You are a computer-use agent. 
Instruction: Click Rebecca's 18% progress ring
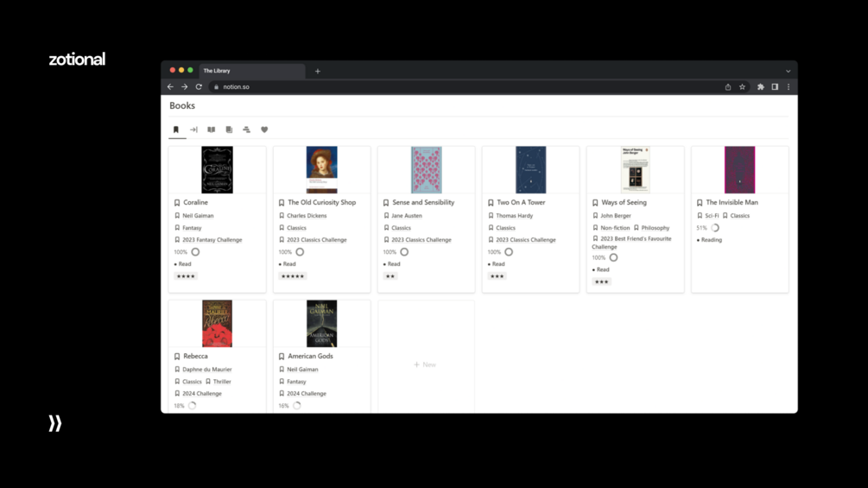pos(192,406)
